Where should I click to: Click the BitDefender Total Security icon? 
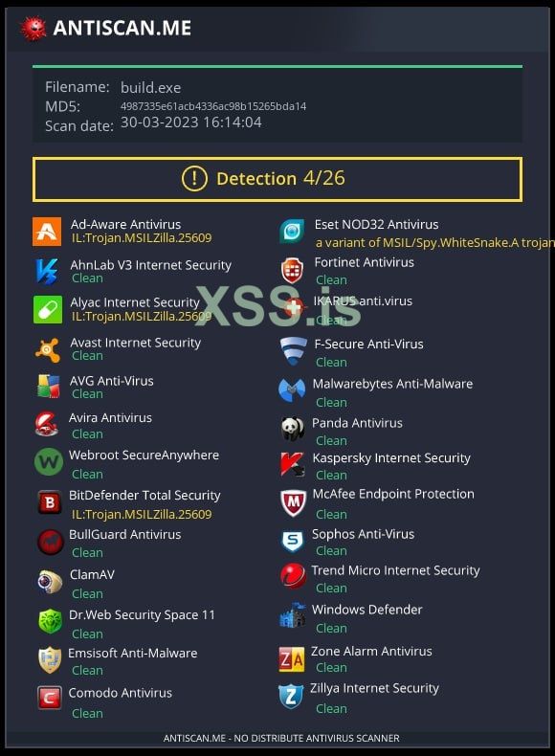[x=50, y=502]
